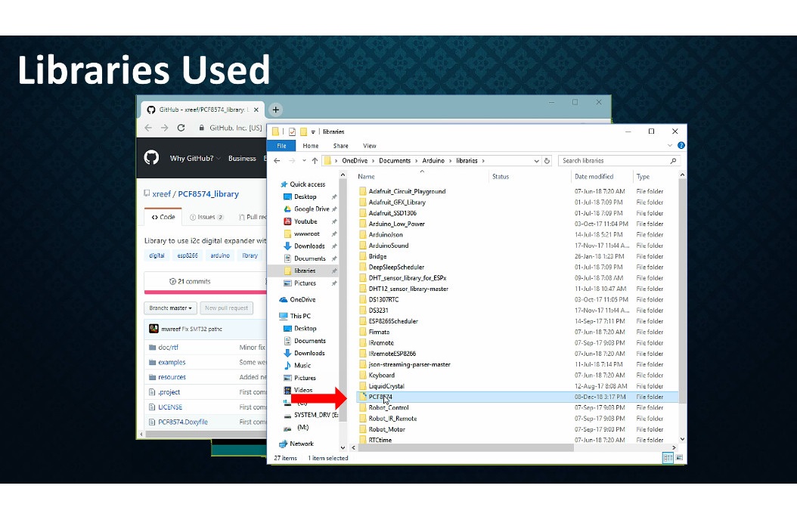Select the IRremoteESP8266 folder name

(x=392, y=354)
